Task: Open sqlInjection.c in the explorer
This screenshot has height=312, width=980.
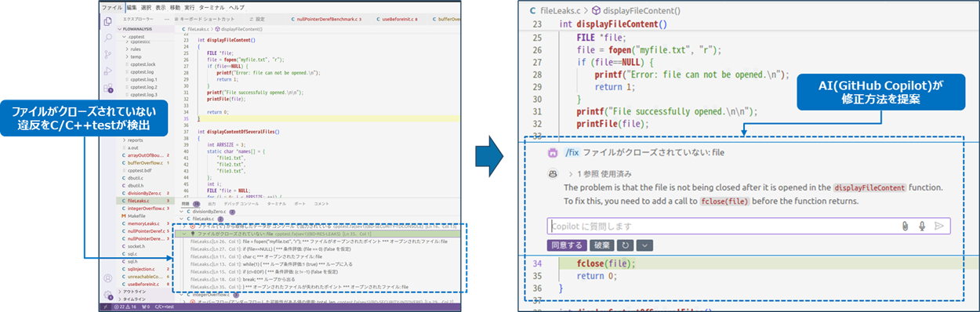Action: tap(146, 268)
